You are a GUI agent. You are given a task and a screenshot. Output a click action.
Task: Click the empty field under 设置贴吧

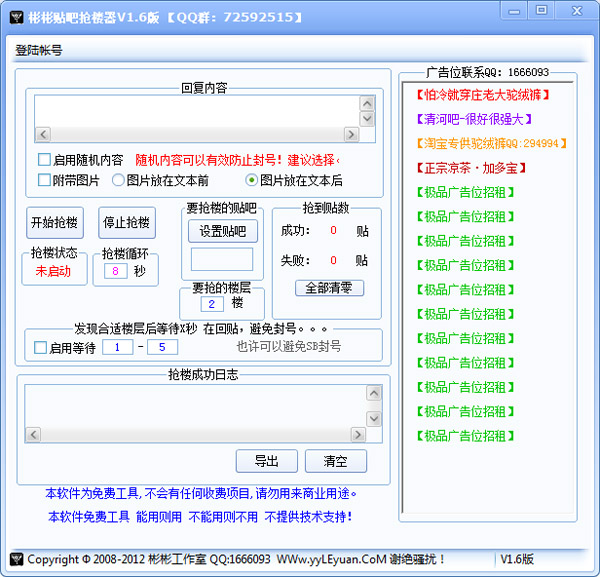(x=222, y=259)
